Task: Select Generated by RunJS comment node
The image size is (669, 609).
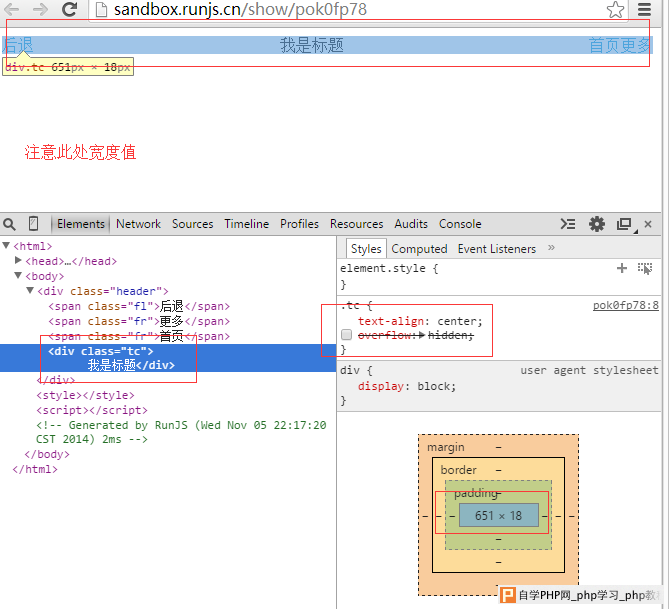Action: pyautogui.click(x=181, y=432)
